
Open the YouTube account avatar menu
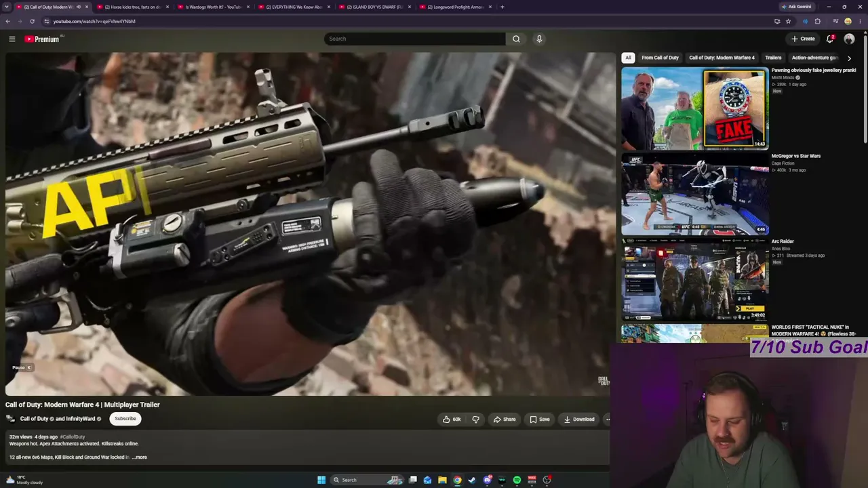tap(849, 39)
